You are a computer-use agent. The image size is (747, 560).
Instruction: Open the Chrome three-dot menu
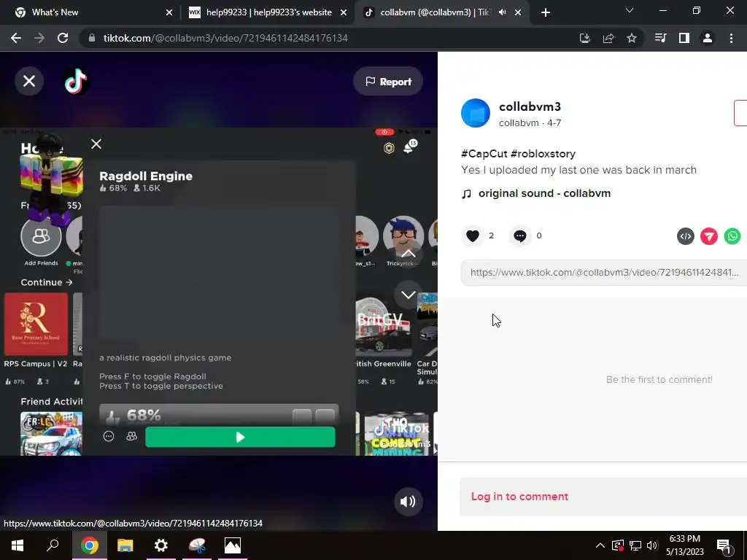click(x=731, y=38)
